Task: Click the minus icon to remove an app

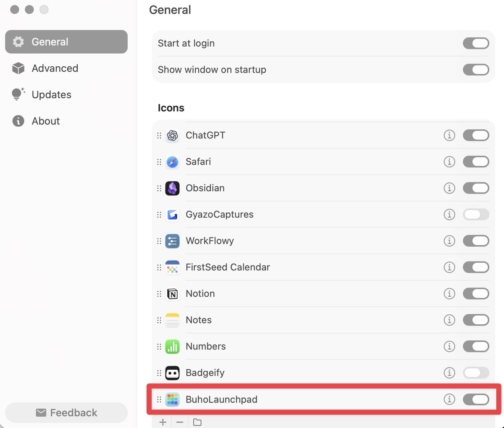Action: coord(180,422)
